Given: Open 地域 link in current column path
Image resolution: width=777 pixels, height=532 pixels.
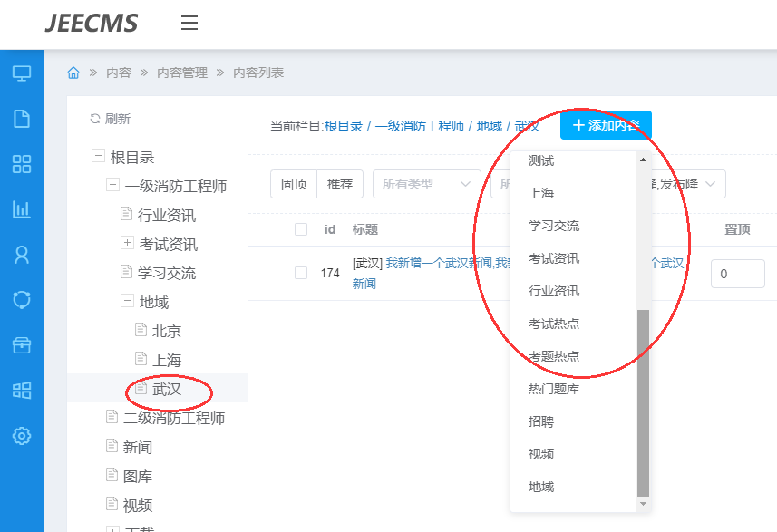Looking at the screenshot, I should click(x=489, y=126).
